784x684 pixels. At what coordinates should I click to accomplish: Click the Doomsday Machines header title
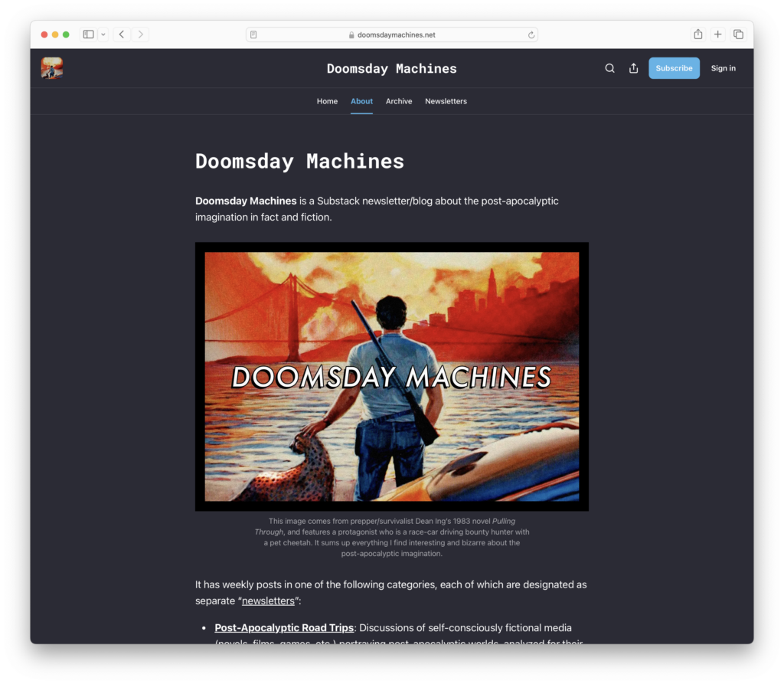coord(391,68)
